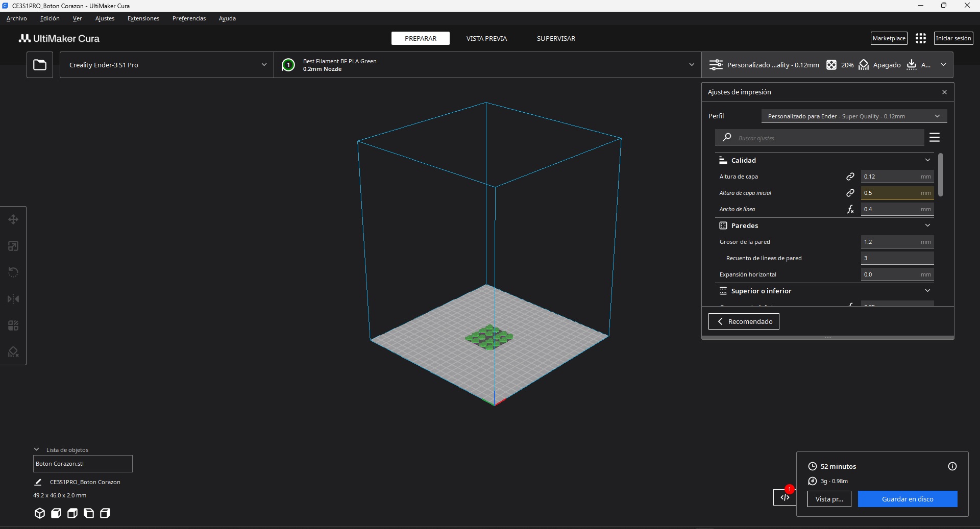This screenshot has height=529, width=980.
Task: Open Marketplace button
Action: click(x=889, y=38)
